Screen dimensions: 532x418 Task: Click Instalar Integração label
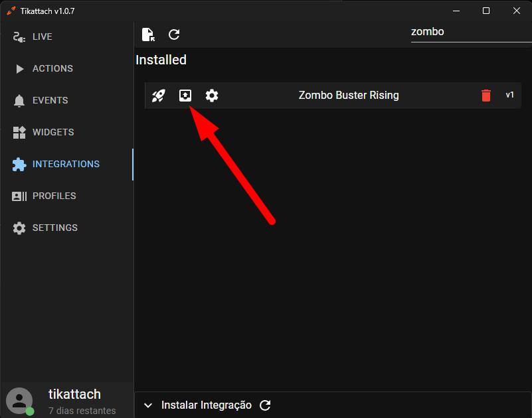[207, 405]
